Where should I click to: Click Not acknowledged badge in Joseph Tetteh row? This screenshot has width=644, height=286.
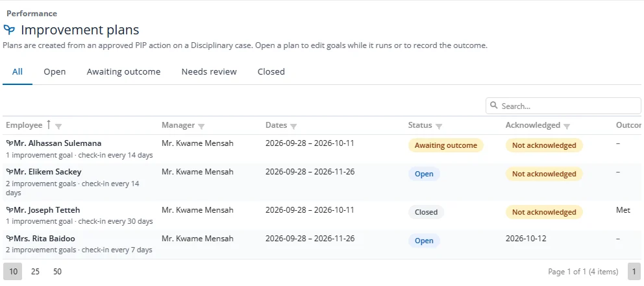pyautogui.click(x=544, y=212)
